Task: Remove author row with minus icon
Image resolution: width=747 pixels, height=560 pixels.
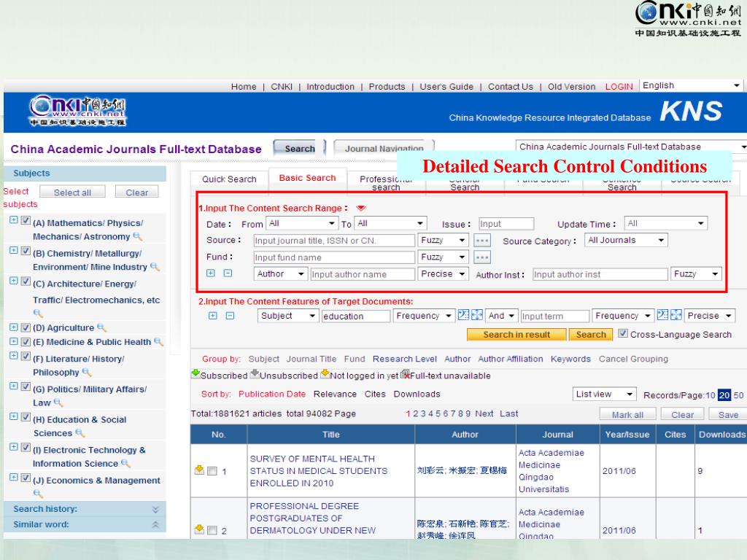Action: (x=228, y=273)
